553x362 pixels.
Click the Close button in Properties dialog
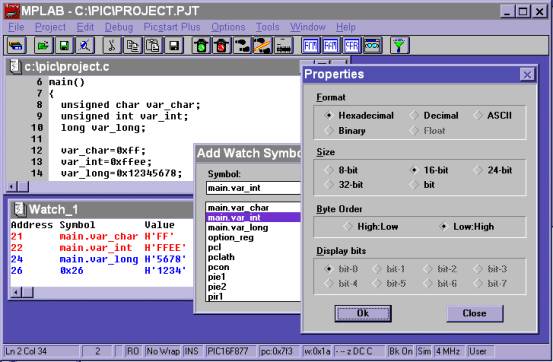click(x=475, y=313)
